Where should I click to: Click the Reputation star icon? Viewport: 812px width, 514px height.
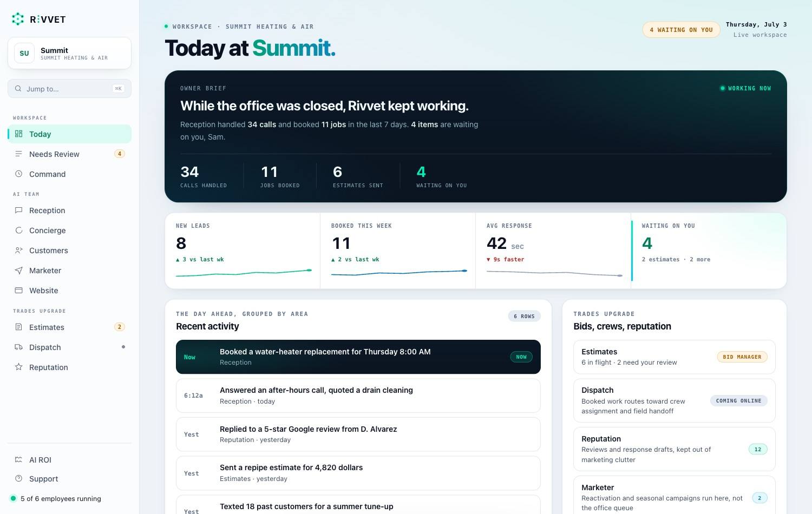tap(18, 367)
